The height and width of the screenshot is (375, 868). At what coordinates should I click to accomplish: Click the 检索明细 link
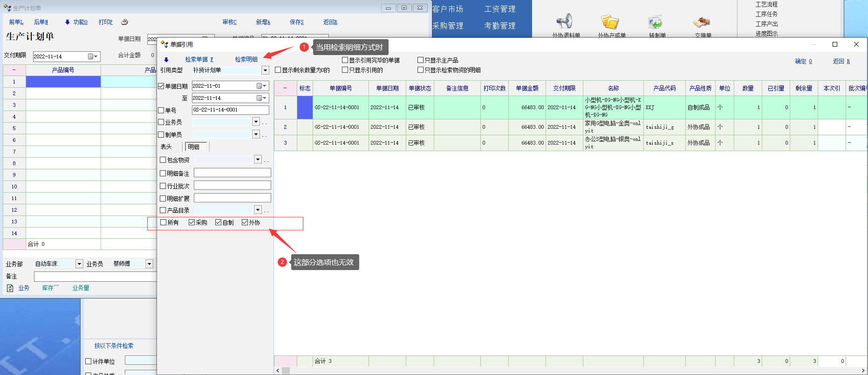pos(246,59)
